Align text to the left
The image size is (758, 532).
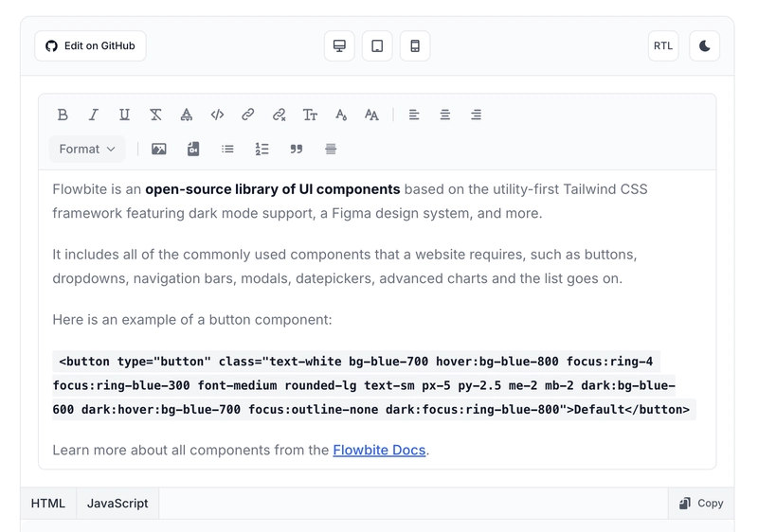414,115
